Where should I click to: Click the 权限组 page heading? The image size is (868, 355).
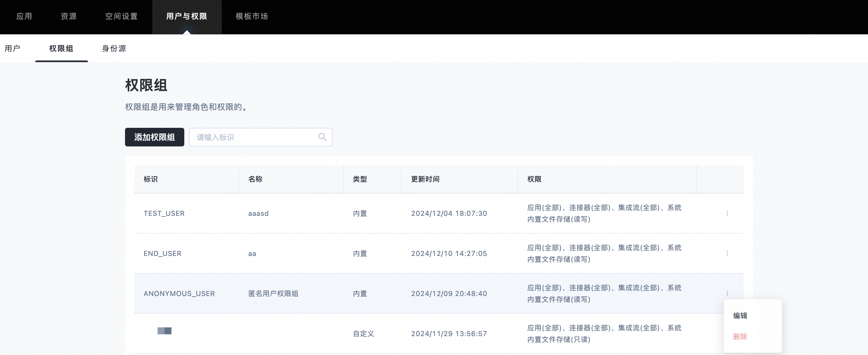coord(146,85)
